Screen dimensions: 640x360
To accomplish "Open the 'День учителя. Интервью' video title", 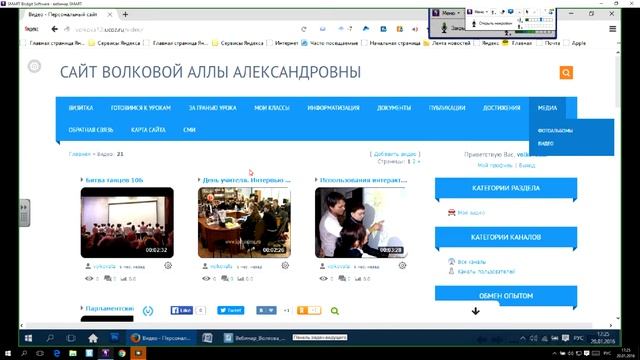I will click(247, 180).
